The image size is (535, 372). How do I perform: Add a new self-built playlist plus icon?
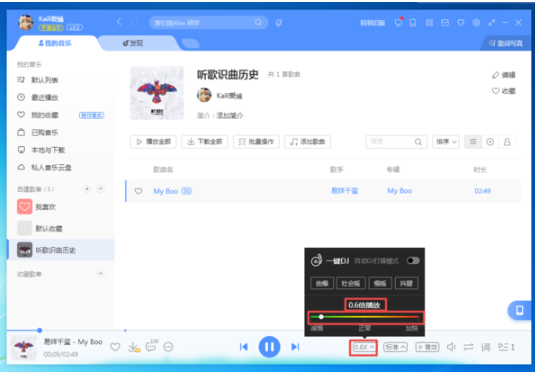click(87, 189)
